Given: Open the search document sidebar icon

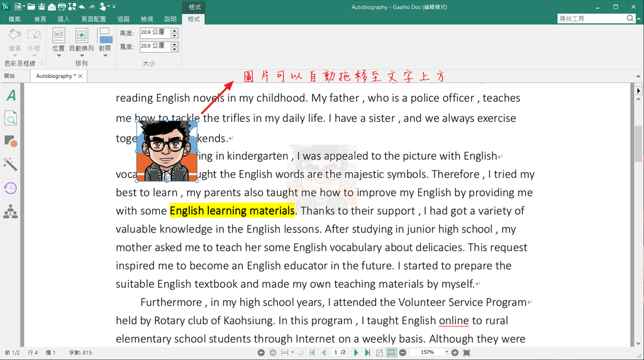Looking at the screenshot, I should 11,118.
